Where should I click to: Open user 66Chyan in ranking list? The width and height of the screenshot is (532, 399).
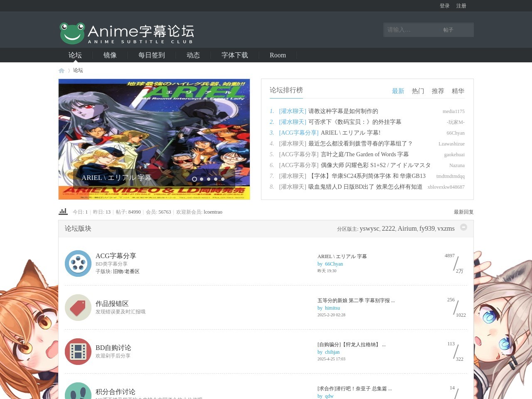(x=456, y=133)
